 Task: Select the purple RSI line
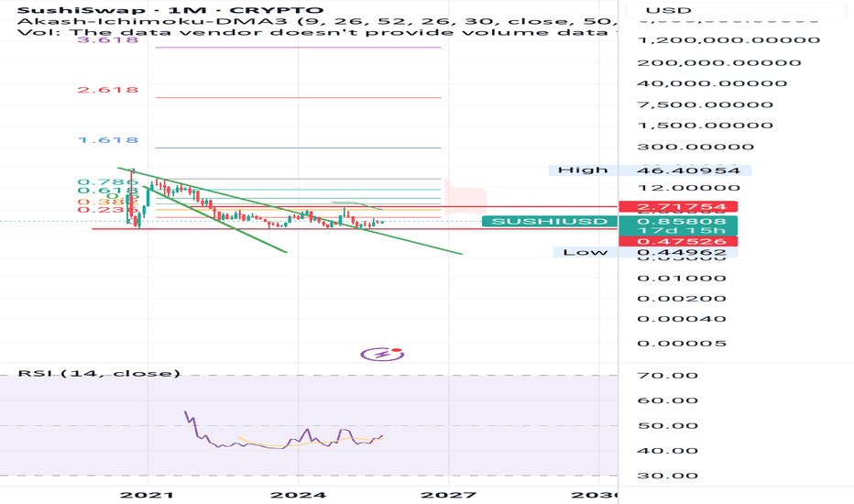click(x=283, y=433)
